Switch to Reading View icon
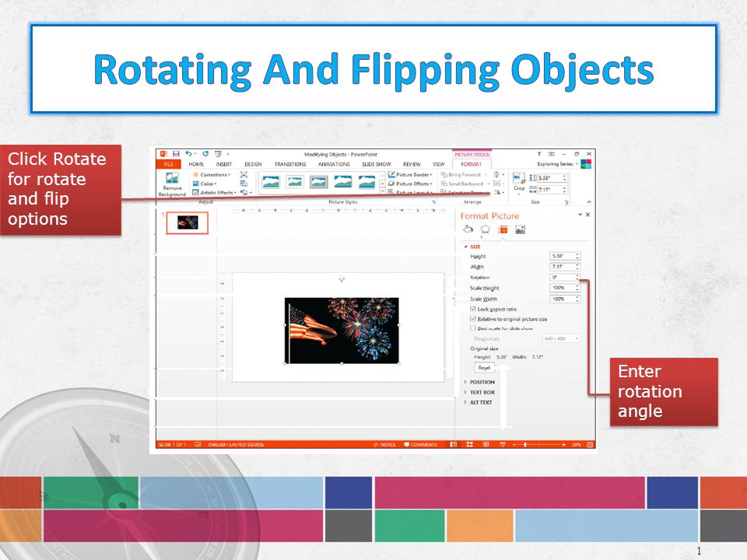 click(x=486, y=444)
